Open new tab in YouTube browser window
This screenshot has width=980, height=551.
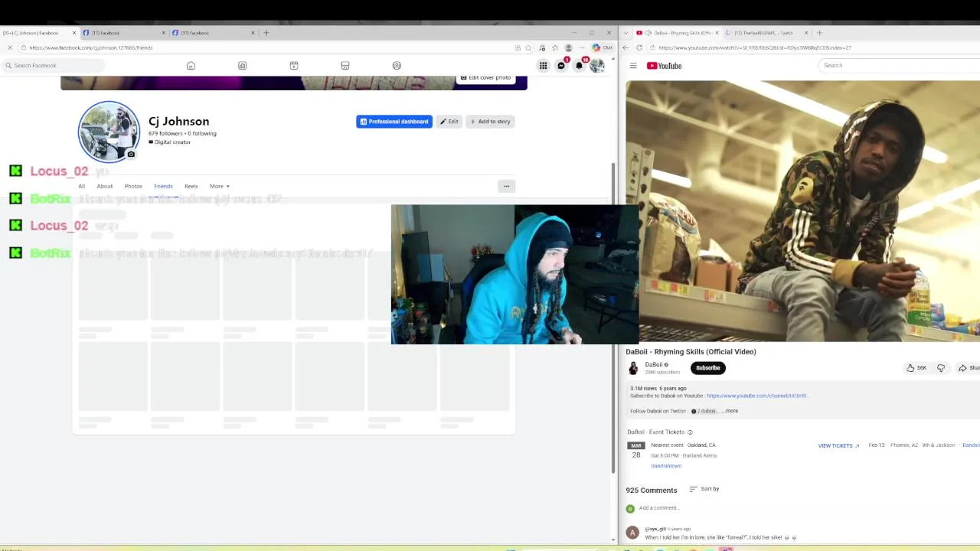(819, 33)
